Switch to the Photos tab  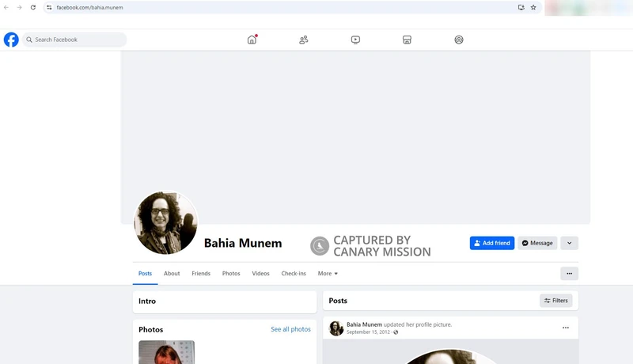[x=231, y=274]
